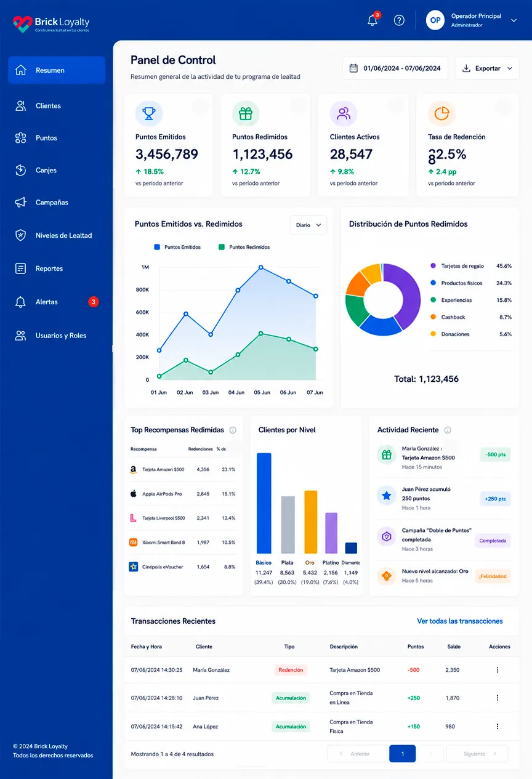The width and height of the screenshot is (532, 779).
Task: Expand the Operador Principal account chevron
Action: 514,20
